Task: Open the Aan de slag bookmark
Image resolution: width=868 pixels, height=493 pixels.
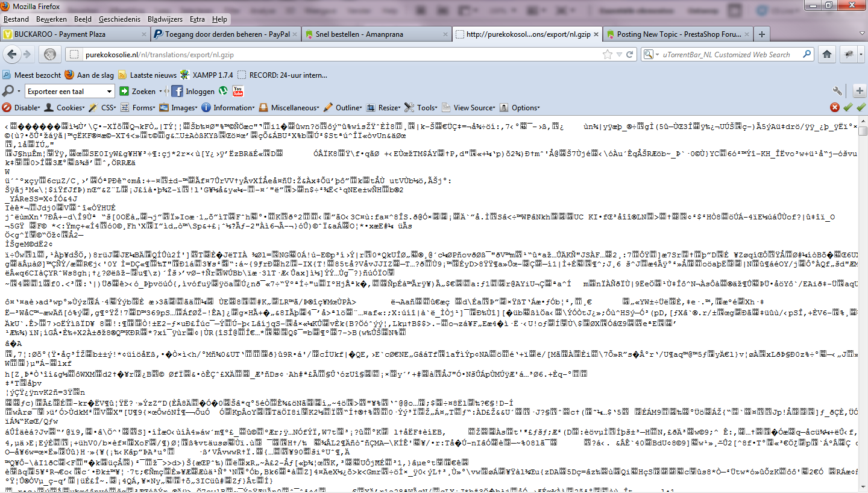Action: pyautogui.click(x=90, y=75)
